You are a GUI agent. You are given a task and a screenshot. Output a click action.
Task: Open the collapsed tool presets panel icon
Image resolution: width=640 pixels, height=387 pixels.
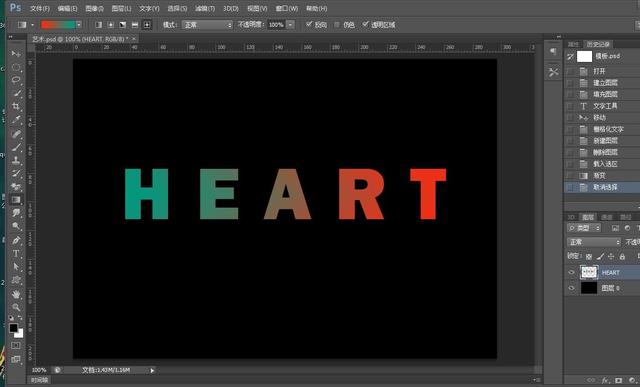[553, 73]
